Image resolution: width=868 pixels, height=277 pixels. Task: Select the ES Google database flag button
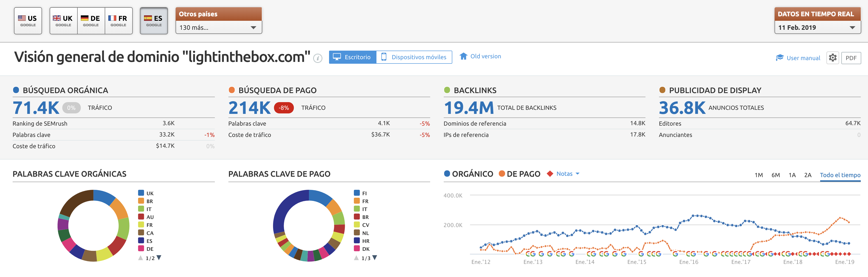click(x=154, y=21)
